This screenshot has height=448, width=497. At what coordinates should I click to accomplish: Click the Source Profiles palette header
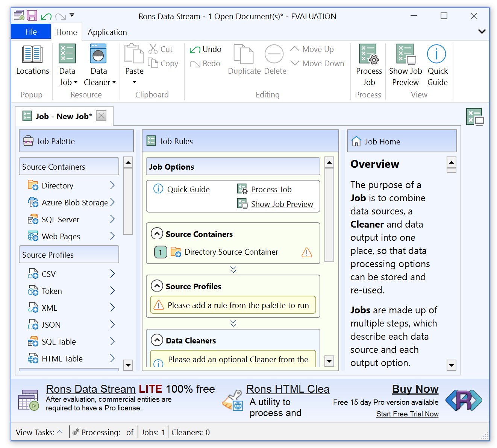tap(69, 254)
